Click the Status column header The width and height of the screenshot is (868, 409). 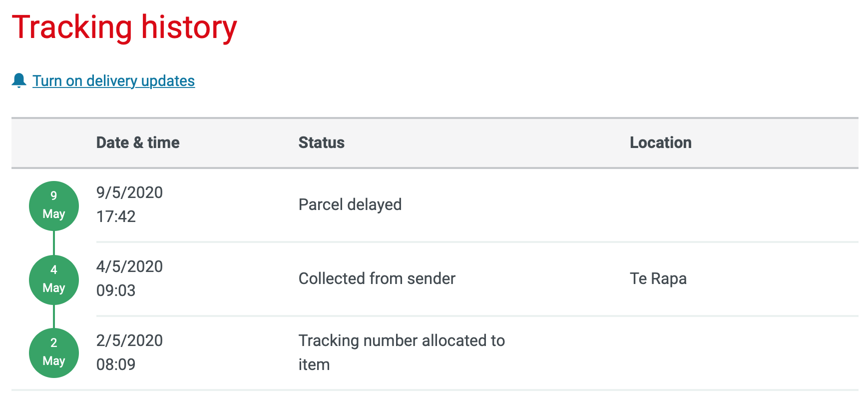321,142
